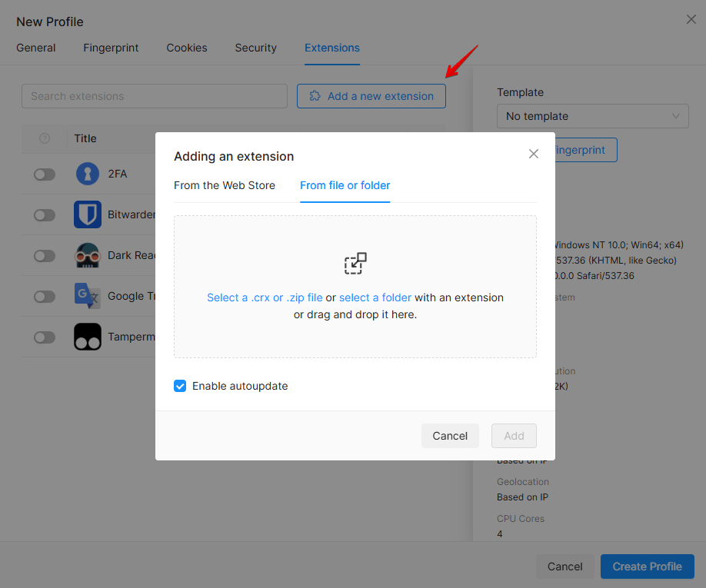This screenshot has height=588, width=706.
Task: Click the 2FA extension icon
Action: (x=88, y=174)
